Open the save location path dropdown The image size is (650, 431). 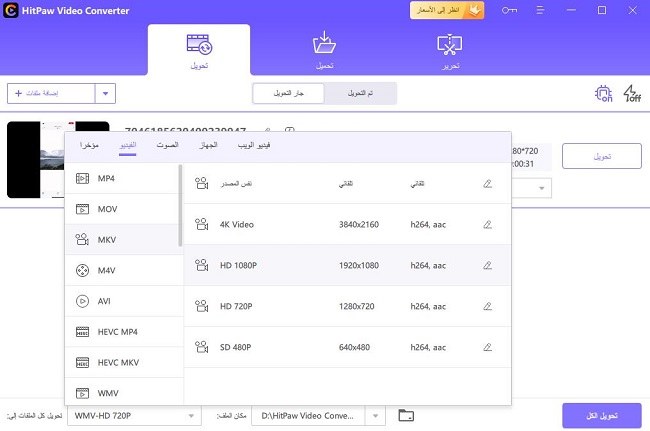pyautogui.click(x=375, y=416)
